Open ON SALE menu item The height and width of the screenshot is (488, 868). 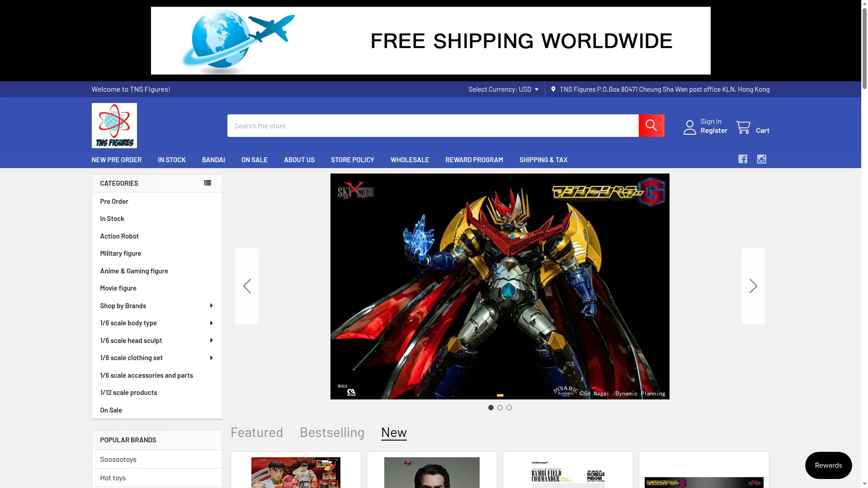(255, 160)
